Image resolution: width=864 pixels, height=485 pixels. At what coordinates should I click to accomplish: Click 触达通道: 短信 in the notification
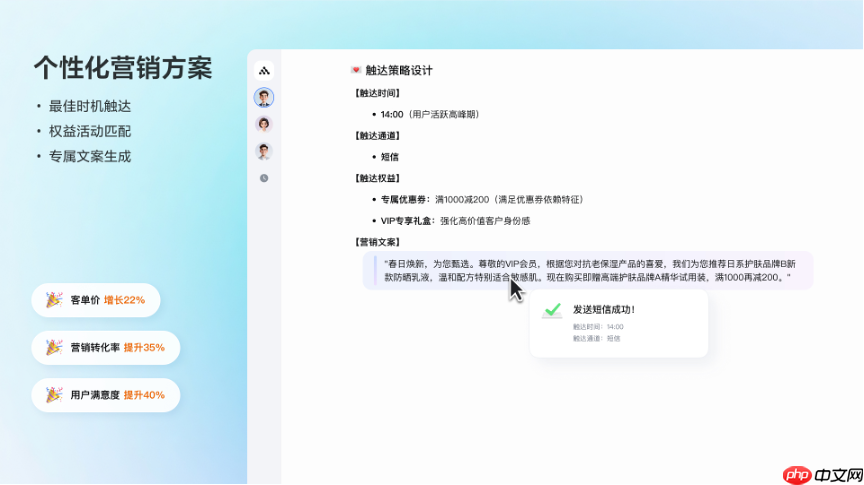(596, 338)
